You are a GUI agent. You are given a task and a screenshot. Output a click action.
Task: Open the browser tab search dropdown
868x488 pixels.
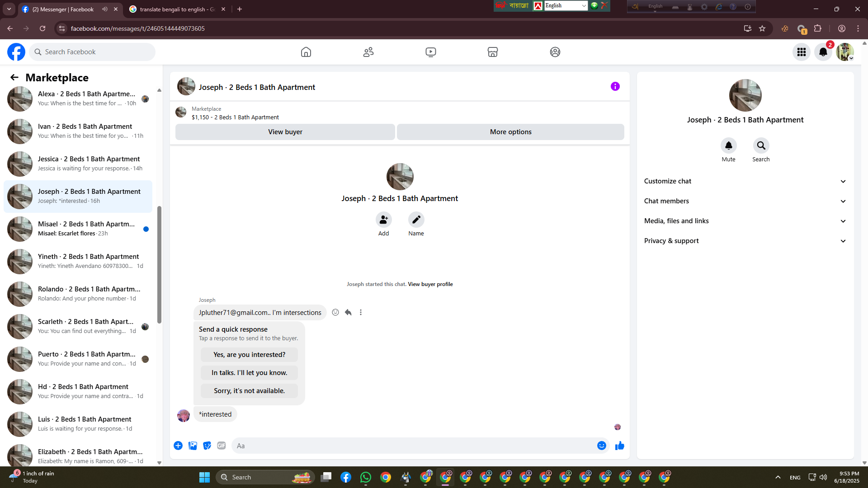9,9
